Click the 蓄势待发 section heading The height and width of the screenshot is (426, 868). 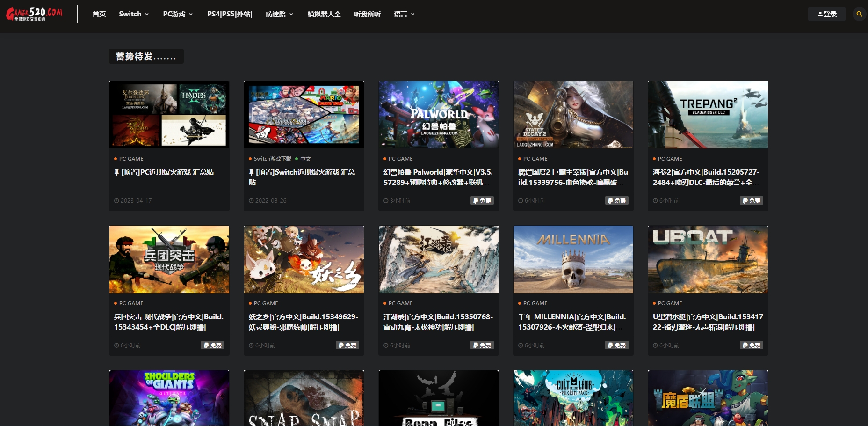point(146,57)
